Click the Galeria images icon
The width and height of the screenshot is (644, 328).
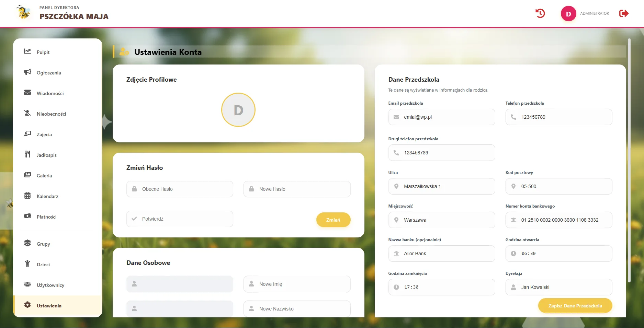coord(27,175)
